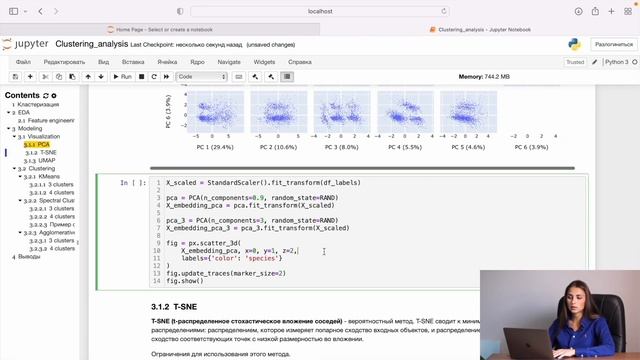The width and height of the screenshot is (640, 360).
Task: Go back in Safari history
Action: tap(40, 11)
